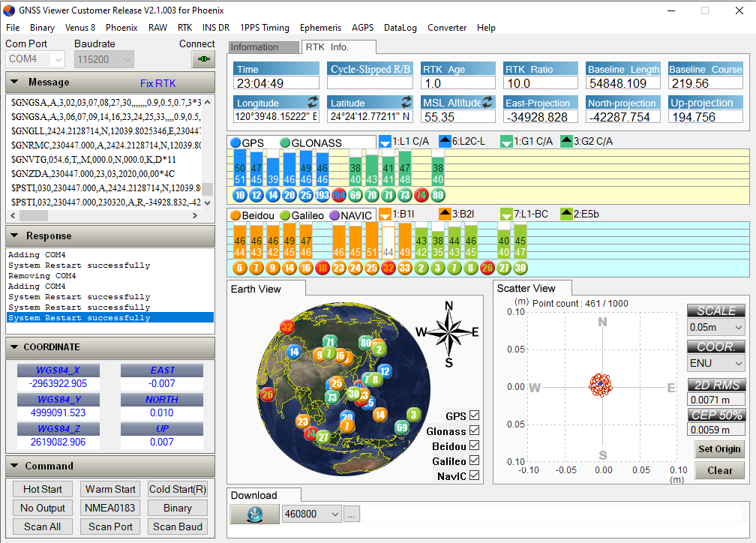Collapse the Message panel header
756x543 pixels.
tap(16, 82)
